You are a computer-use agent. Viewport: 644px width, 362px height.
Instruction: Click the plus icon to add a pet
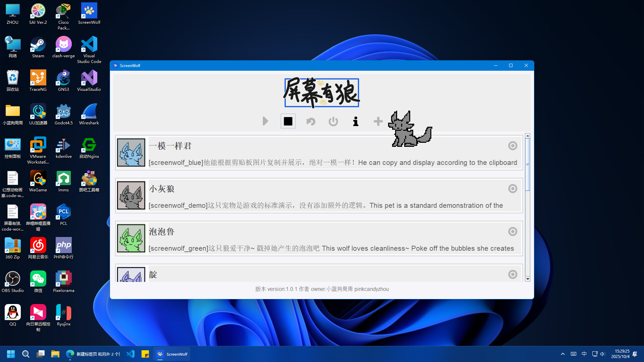tap(378, 121)
